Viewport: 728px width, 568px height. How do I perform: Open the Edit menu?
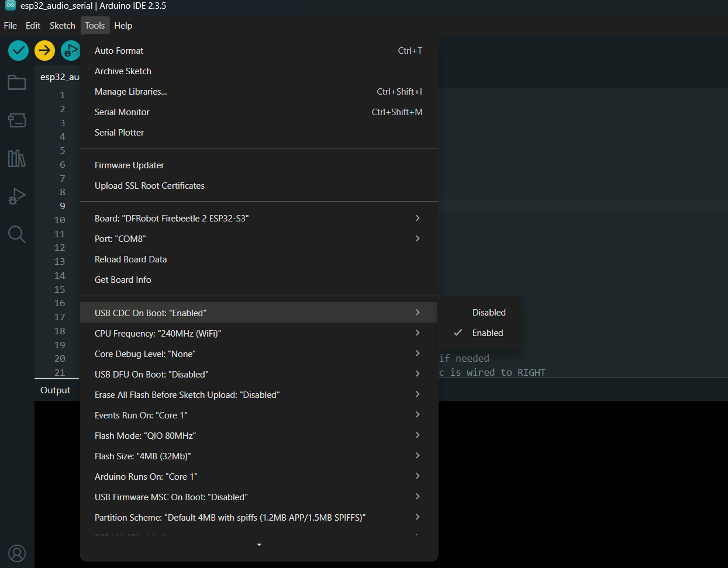click(33, 26)
